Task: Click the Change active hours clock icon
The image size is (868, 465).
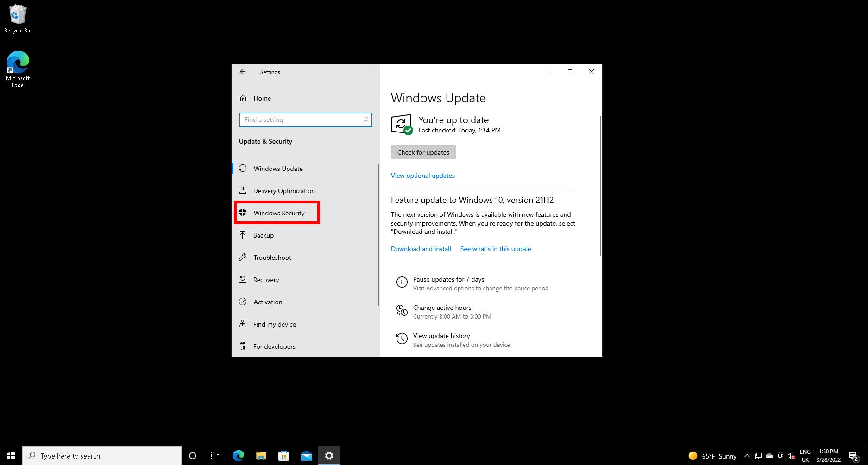Action: [402, 310]
